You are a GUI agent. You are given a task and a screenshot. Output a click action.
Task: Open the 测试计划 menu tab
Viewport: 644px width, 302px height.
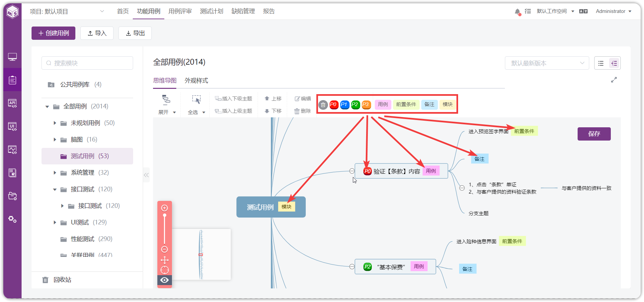pos(211,11)
